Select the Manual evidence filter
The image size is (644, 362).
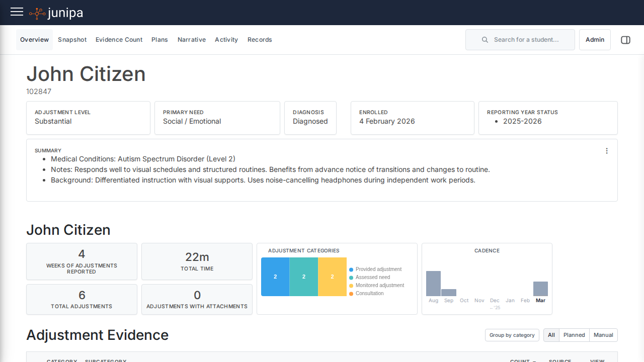(603, 335)
